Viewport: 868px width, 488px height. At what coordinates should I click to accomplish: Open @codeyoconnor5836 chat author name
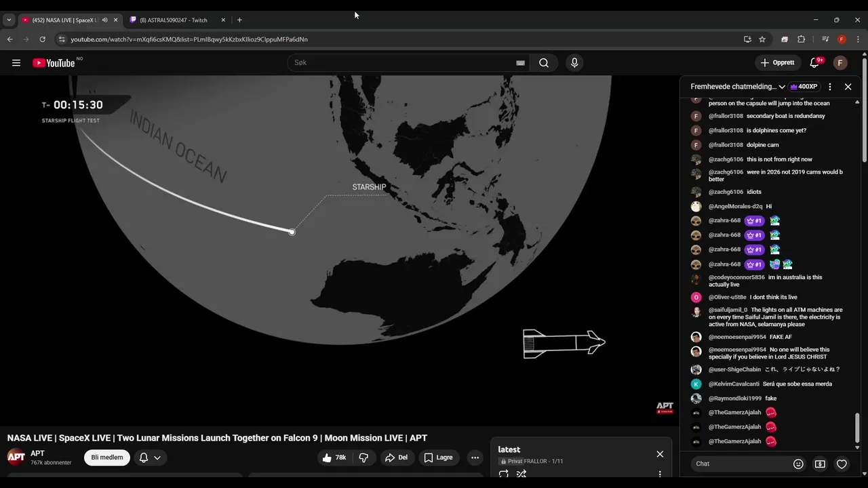pyautogui.click(x=736, y=277)
